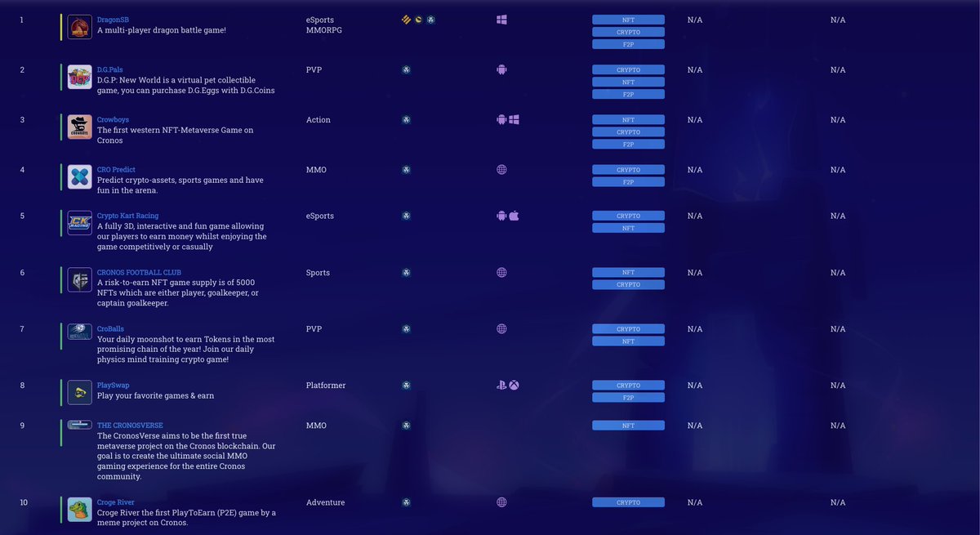980x535 pixels.
Task: Open the Crowboys game link
Action: (x=113, y=119)
